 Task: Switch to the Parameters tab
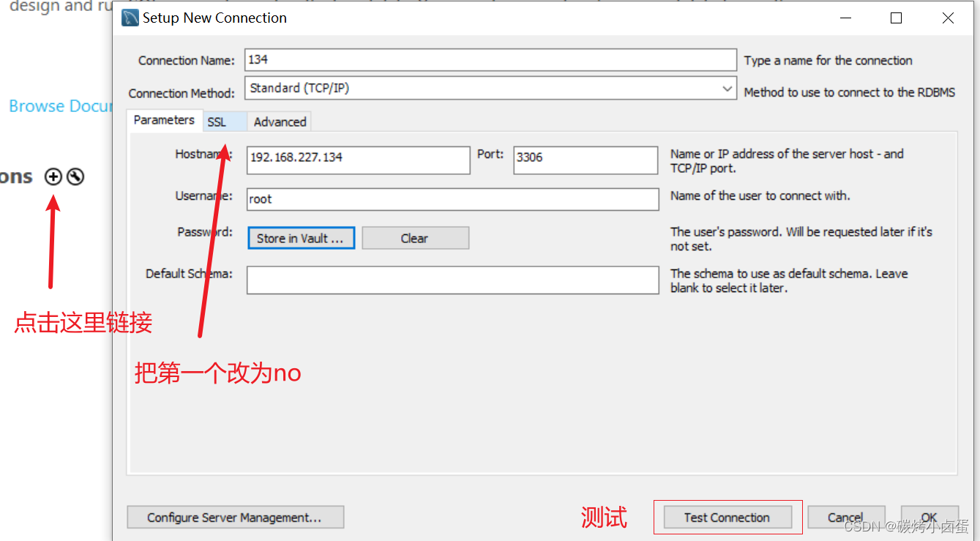164,120
